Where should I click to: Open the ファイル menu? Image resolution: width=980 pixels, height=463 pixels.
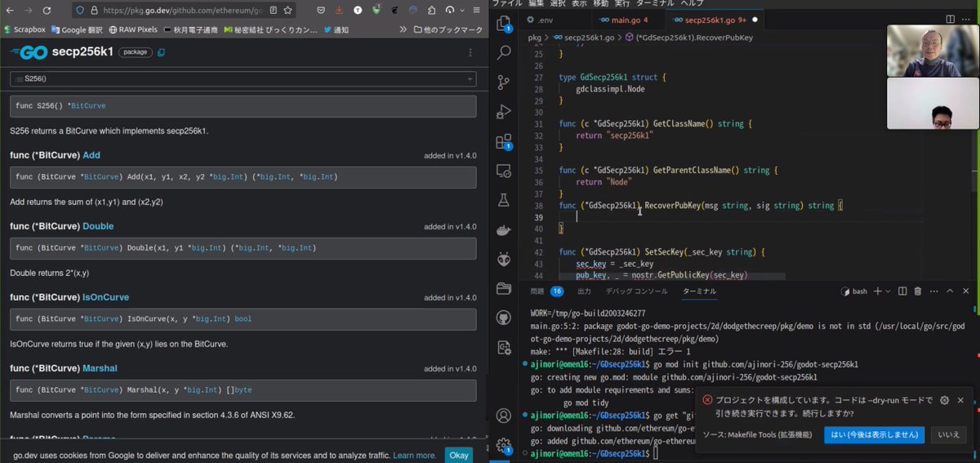(506, 3)
